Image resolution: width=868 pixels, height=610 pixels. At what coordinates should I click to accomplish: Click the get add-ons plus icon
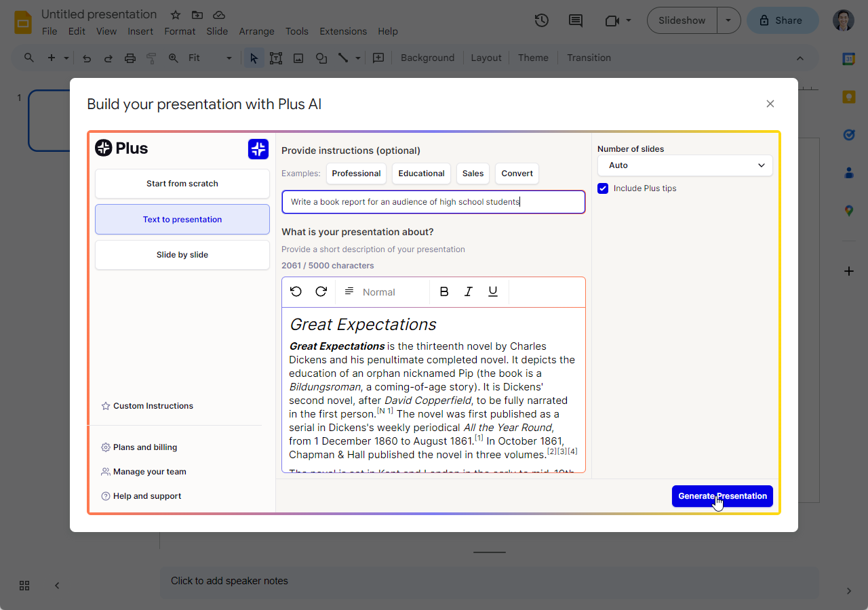(848, 271)
